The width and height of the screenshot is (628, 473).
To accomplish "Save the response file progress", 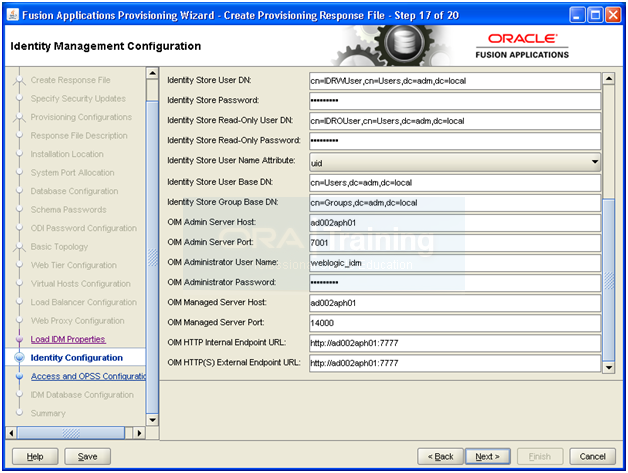I will coord(87,457).
